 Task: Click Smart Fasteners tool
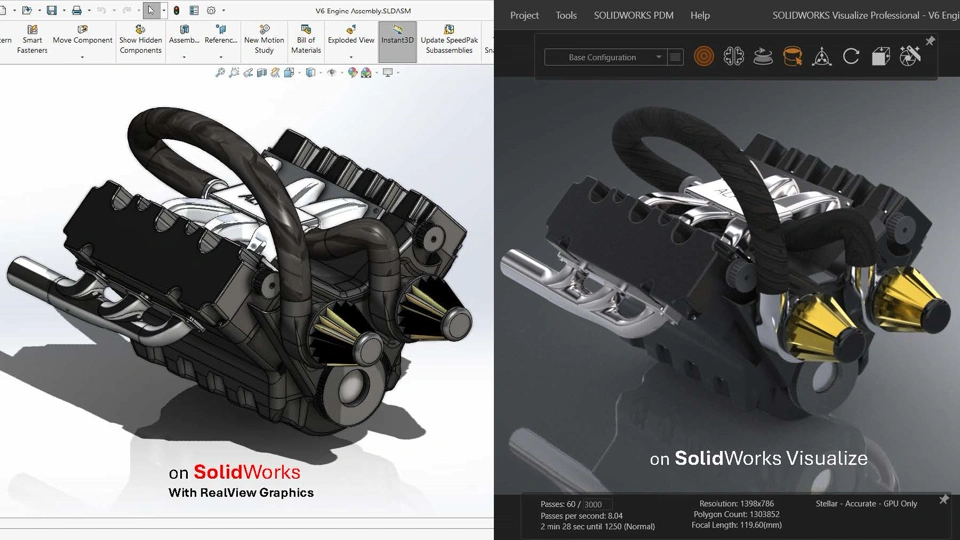coord(32,40)
